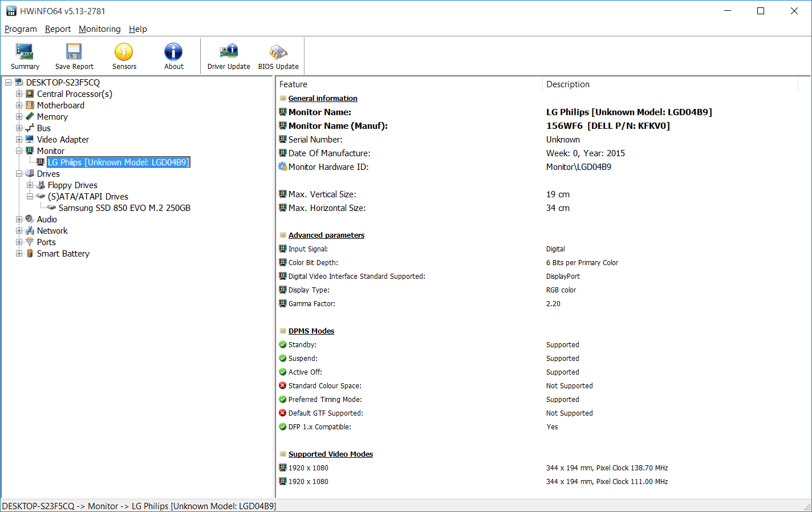Viewport: 812px width, 512px height.
Task: Expand the Central Processor(s) node
Action: [x=19, y=94]
